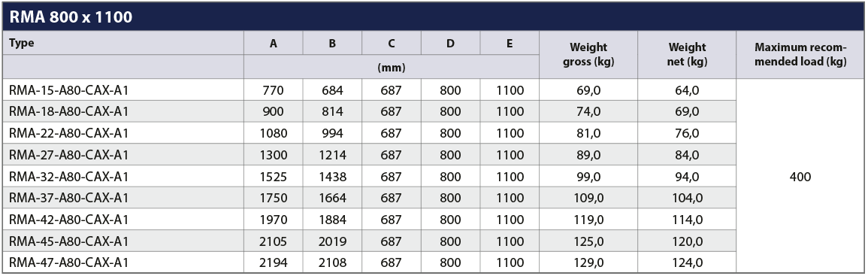Select row RMA-37-A80-CAX-A1
868x276 pixels.
(x=369, y=198)
